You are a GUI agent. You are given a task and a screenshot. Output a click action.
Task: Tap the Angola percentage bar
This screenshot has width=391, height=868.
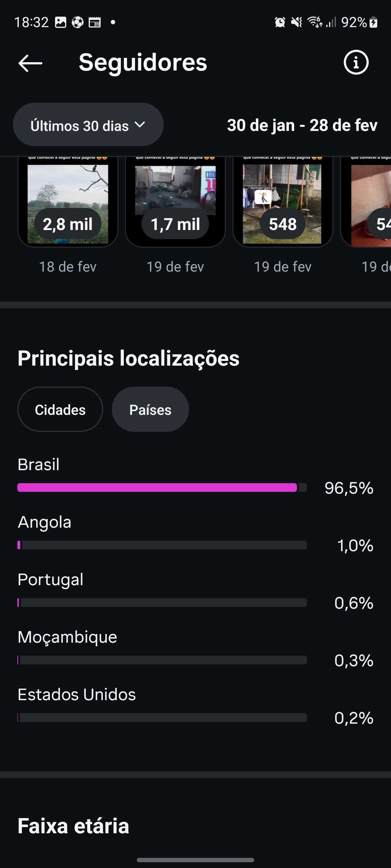162,545
